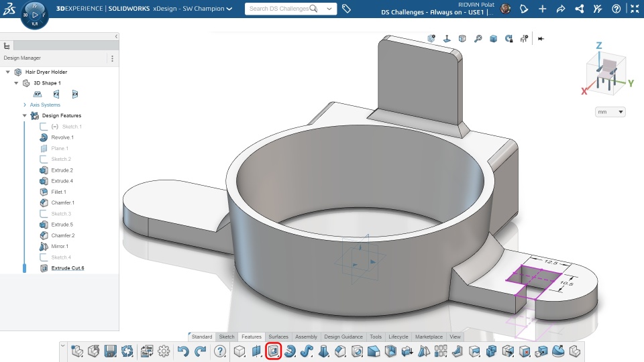Click the user profile avatar
Viewport: 644px width, 362px height.
coord(506,9)
